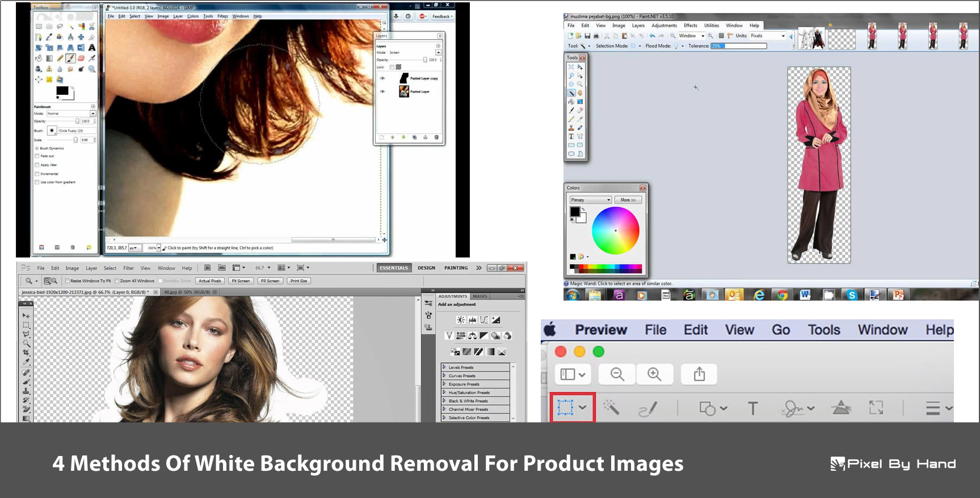Viewport: 980px width, 498px height.
Task: Select the Eraser tool in GIMP Toolbox
Action: 81,58
